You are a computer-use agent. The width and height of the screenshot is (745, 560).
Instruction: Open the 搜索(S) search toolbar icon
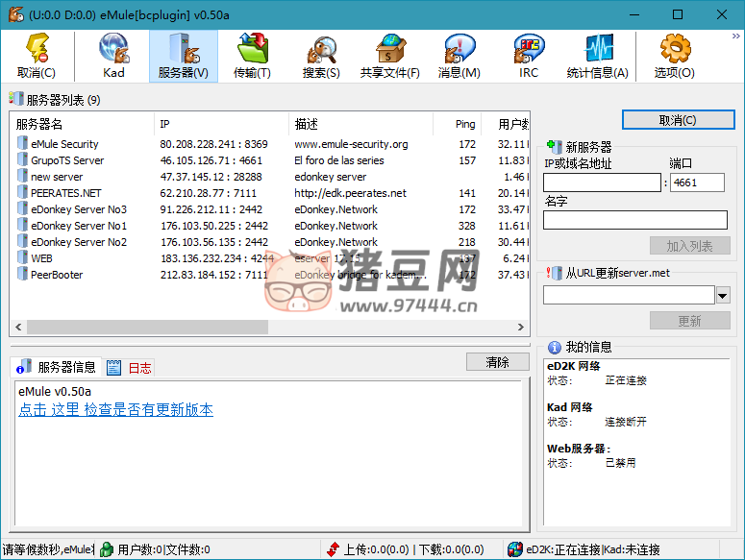[x=321, y=56]
